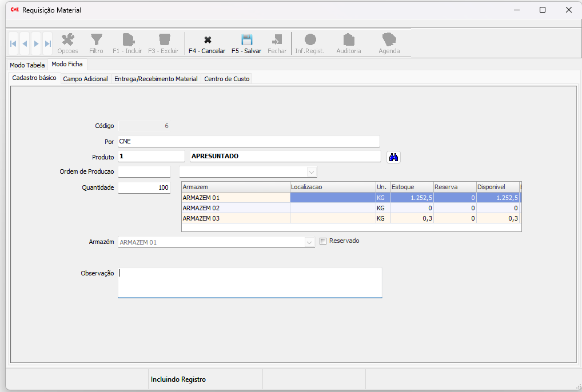This screenshot has width=582, height=392.
Task: Go to the last record navigation arrow
Action: (47, 43)
